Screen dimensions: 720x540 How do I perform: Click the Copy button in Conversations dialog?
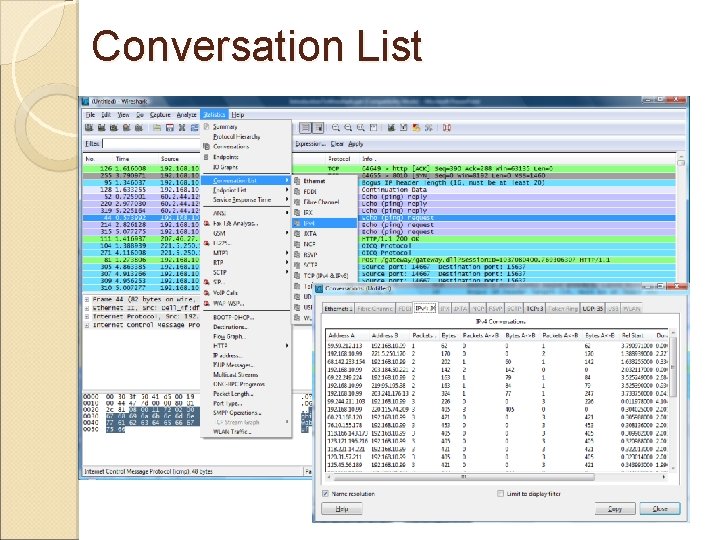tap(615, 509)
